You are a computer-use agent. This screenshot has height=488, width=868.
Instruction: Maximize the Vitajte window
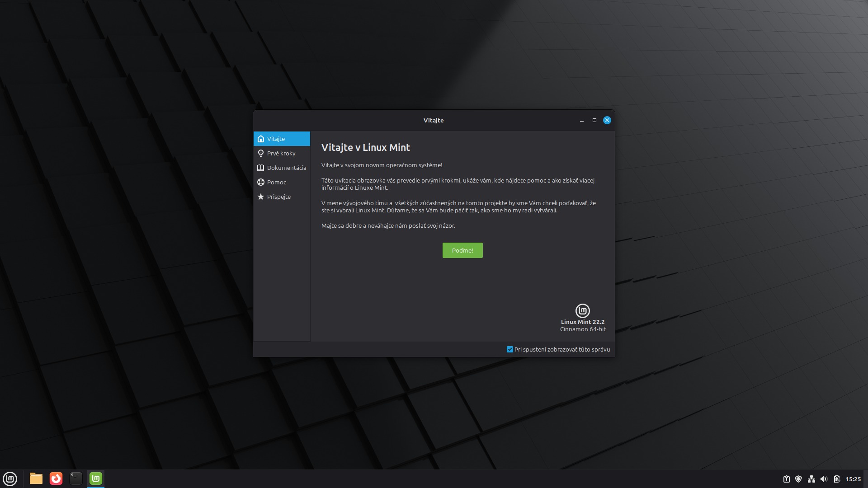click(x=594, y=120)
